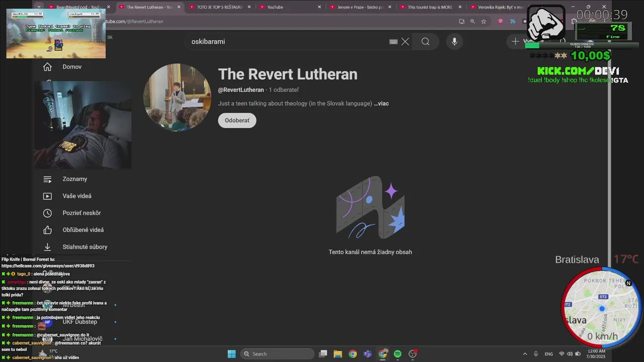Viewport: 644px width, 362px height.
Task: Open the Jan Michalovič subscription
Action: pyautogui.click(x=83, y=339)
